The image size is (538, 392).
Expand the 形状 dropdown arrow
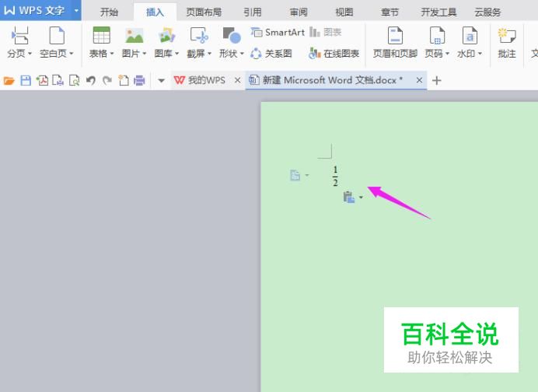(x=242, y=54)
